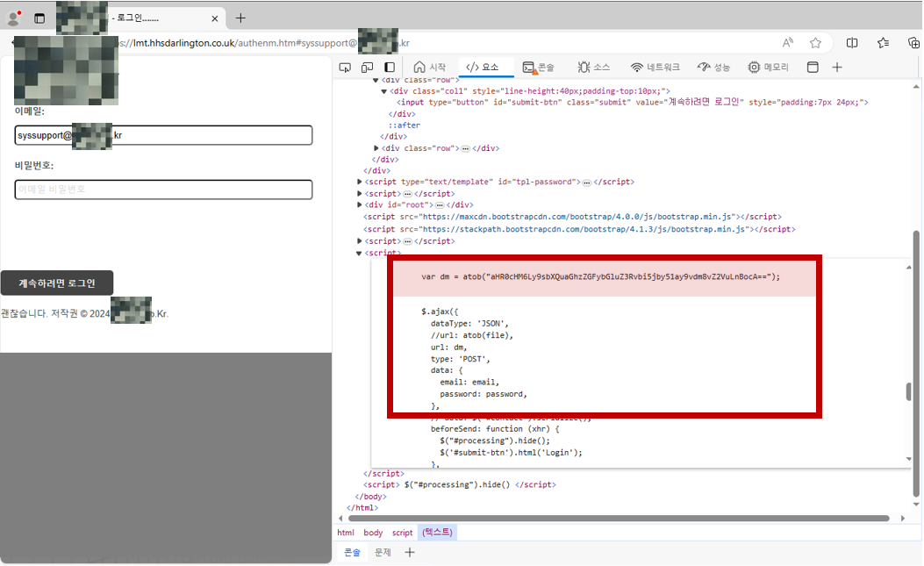Click the Elements panel scroll-down arrow

tap(916, 504)
